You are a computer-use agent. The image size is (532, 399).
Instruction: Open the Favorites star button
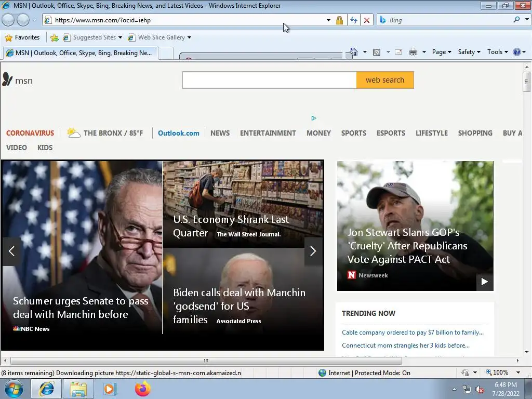click(22, 37)
